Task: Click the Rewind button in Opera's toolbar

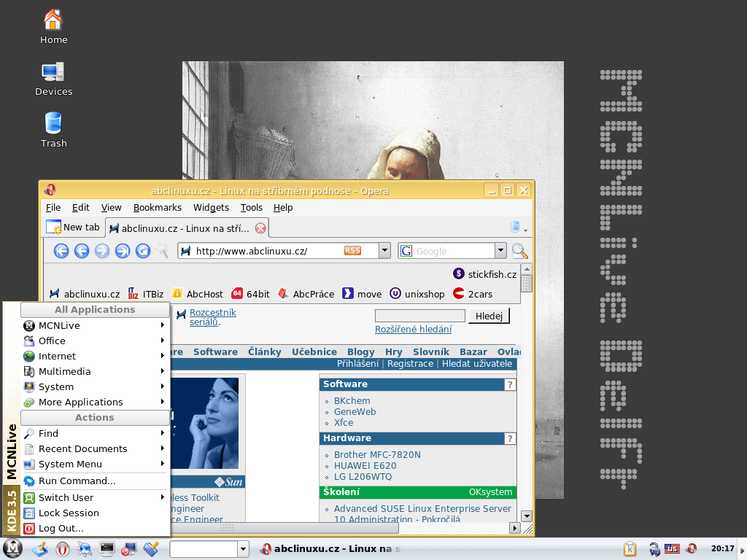Action: [x=61, y=251]
